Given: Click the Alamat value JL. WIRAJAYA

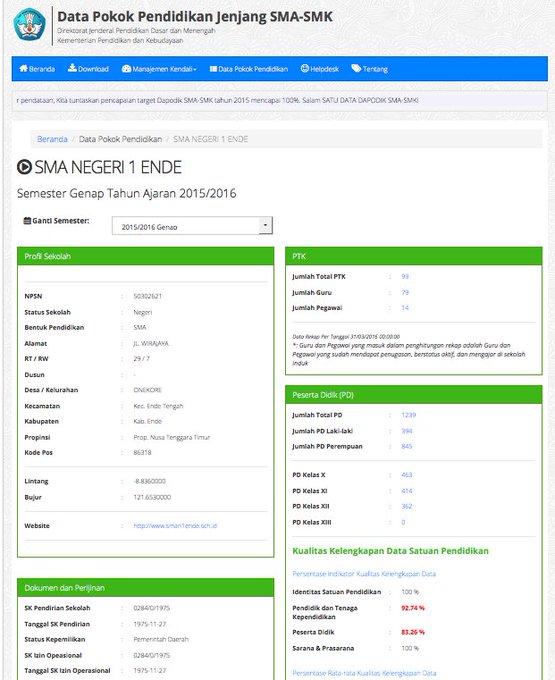Looking at the screenshot, I should 151,343.
